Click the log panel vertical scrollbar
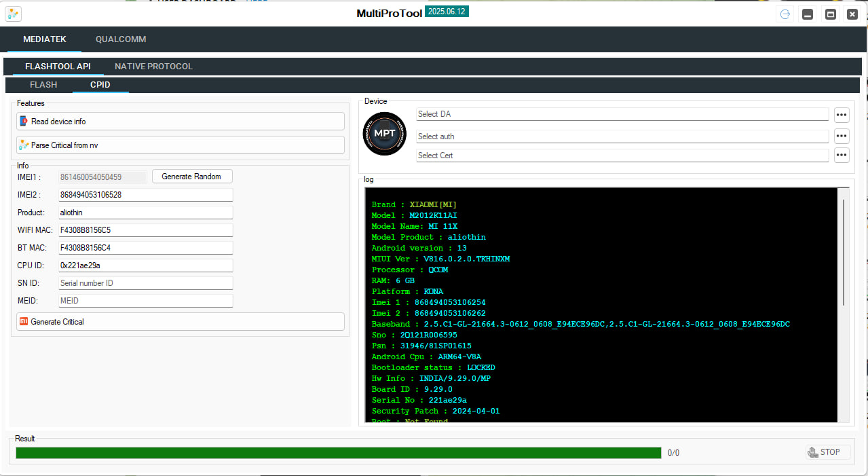The image size is (868, 476). point(844,252)
